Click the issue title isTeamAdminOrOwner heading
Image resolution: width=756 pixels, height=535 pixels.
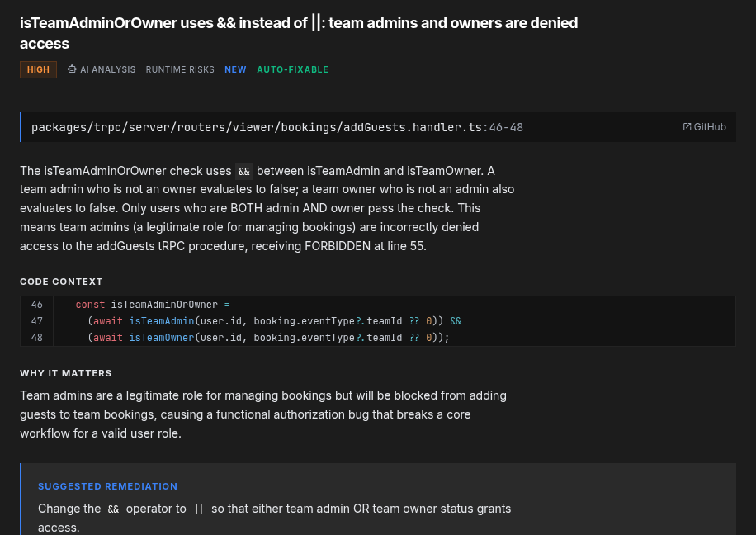(x=299, y=33)
